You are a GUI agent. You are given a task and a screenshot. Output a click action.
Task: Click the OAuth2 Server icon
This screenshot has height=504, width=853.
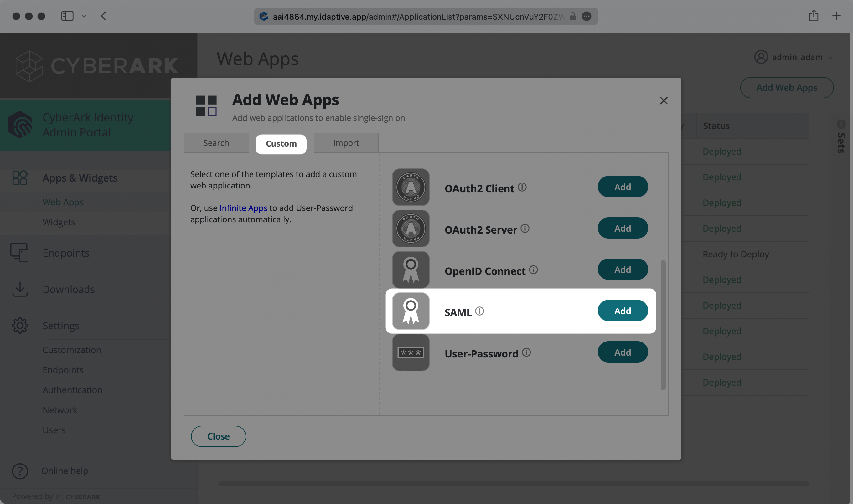410,228
